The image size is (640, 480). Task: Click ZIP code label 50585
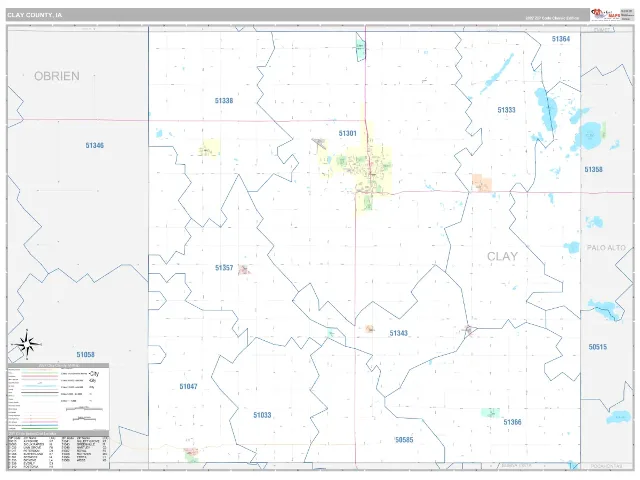coord(404,440)
